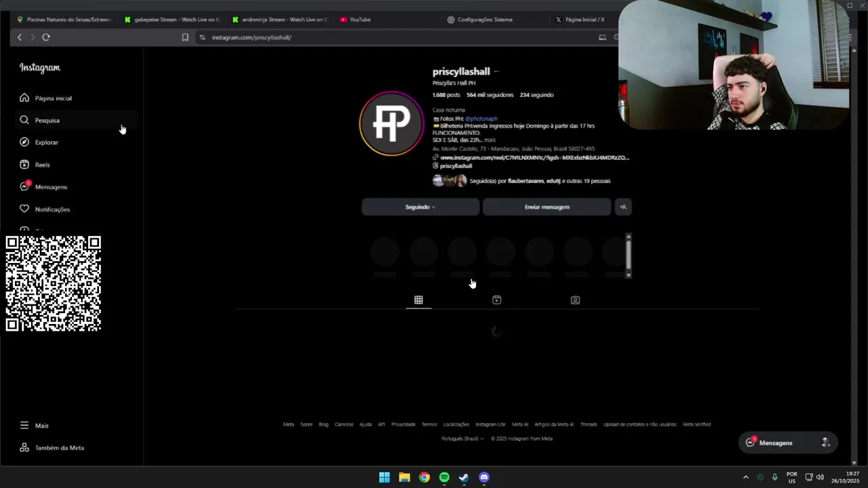The height and width of the screenshot is (488, 868).
Task: Show the 564 mil seguidores list
Action: click(490, 95)
